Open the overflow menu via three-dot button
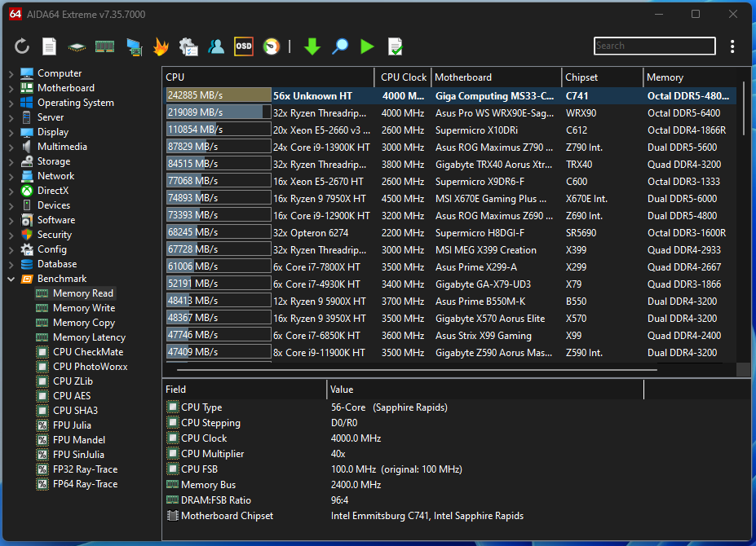Screen dimensions: 756x546 pos(732,46)
